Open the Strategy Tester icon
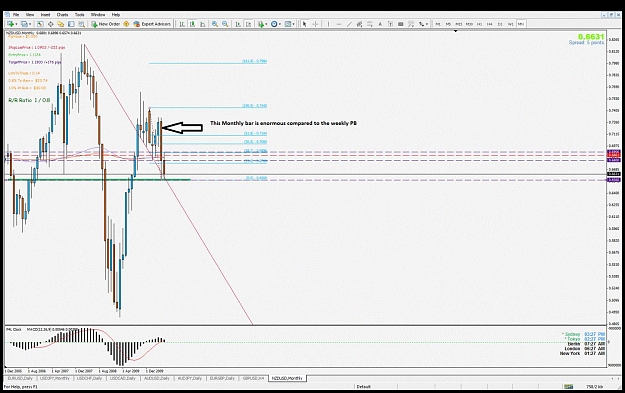 pos(81,24)
